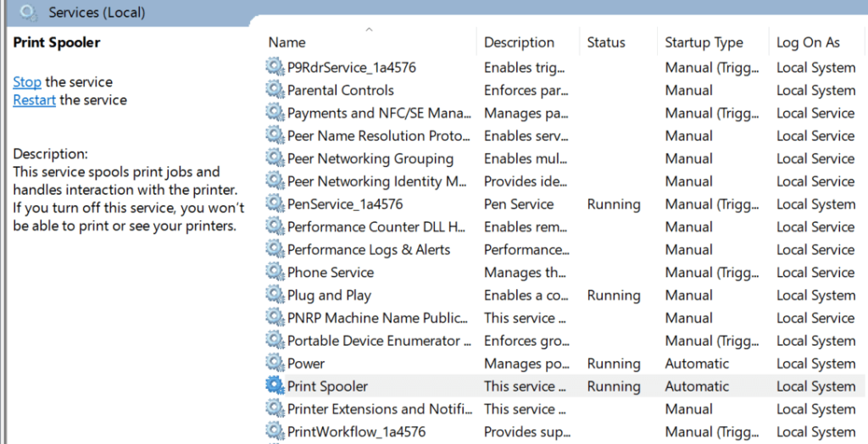Click the Log On As column header
Viewport: 868px width, 444px height.
[x=808, y=42]
